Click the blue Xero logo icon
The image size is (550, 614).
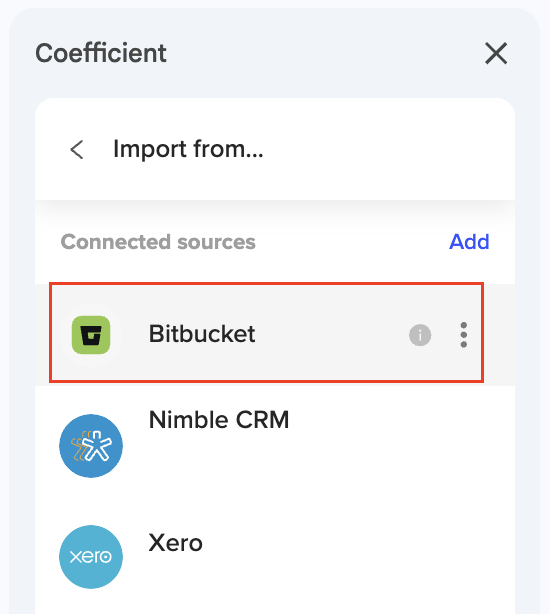pyautogui.click(x=91, y=556)
